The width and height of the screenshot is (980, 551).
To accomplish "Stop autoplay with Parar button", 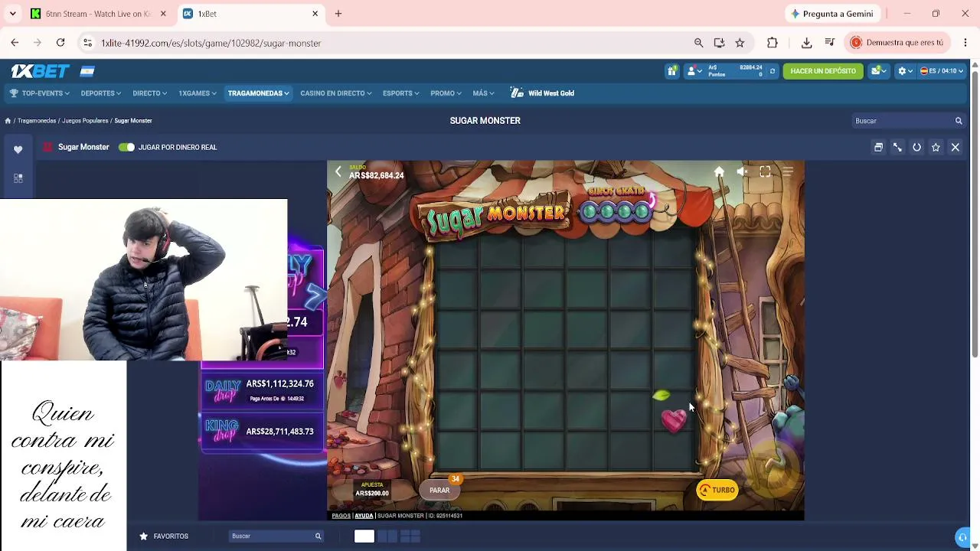I will point(439,491).
